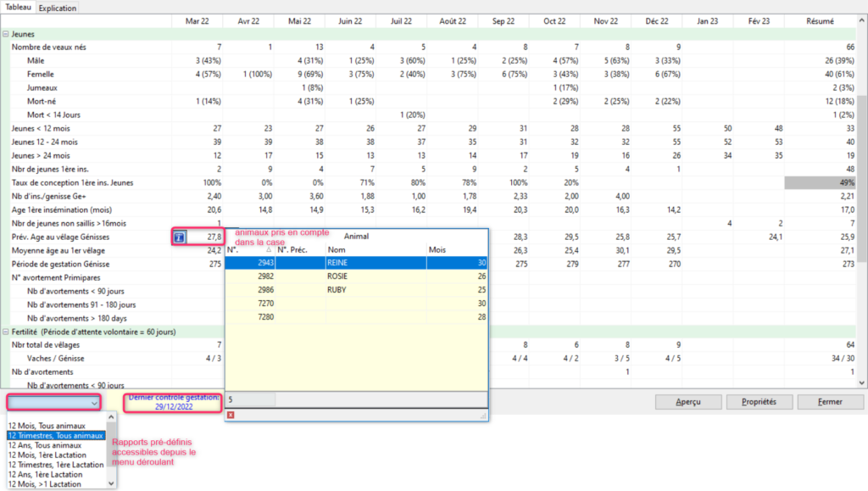Open the predefined reports dropdown
The image size is (868, 491).
(x=53, y=402)
